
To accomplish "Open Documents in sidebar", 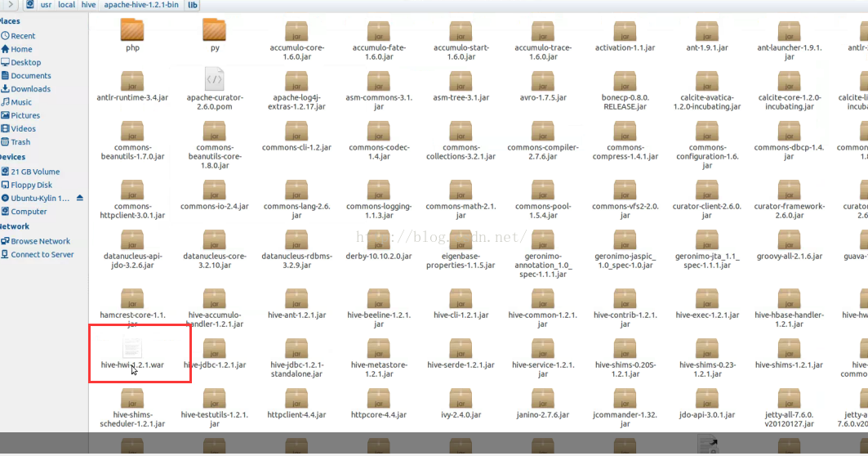I will [30, 75].
